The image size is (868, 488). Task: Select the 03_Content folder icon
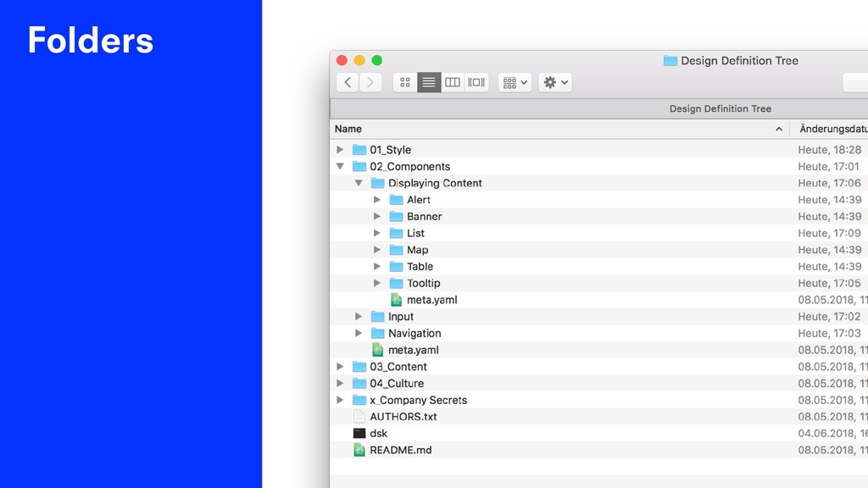359,366
